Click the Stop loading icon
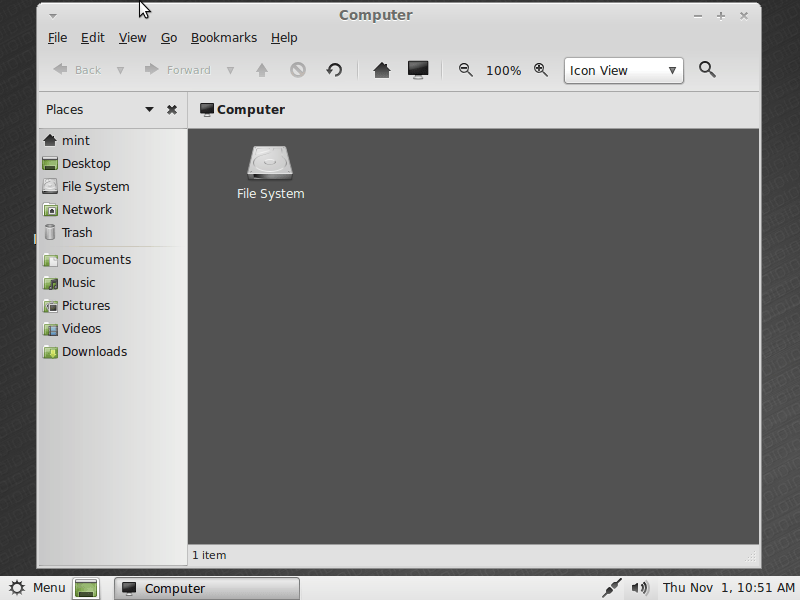 click(x=298, y=70)
